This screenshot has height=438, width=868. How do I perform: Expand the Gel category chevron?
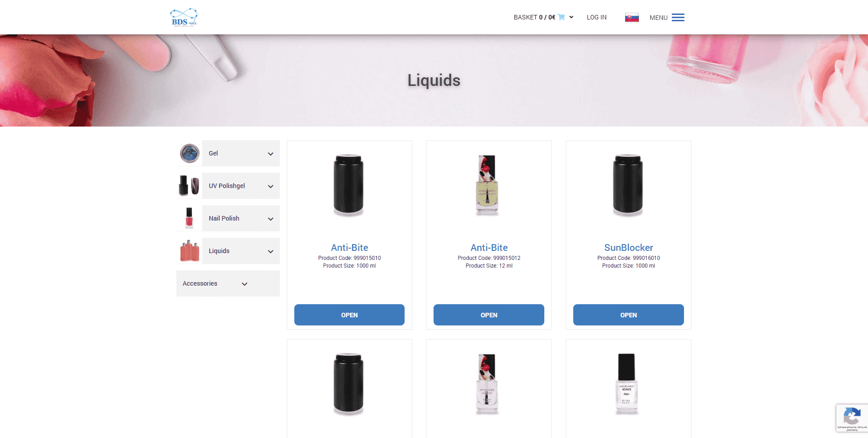270,154
